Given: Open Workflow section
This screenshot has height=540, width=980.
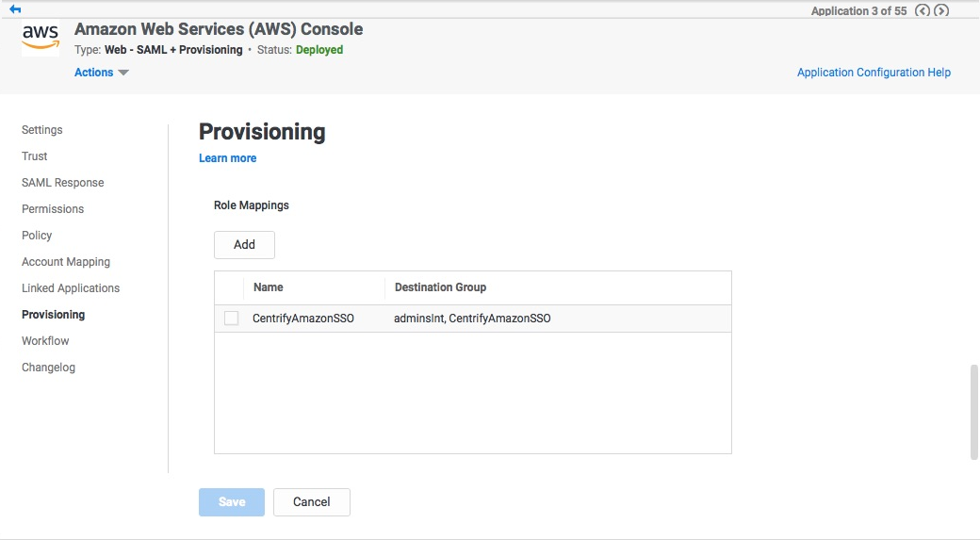Looking at the screenshot, I should pos(45,340).
